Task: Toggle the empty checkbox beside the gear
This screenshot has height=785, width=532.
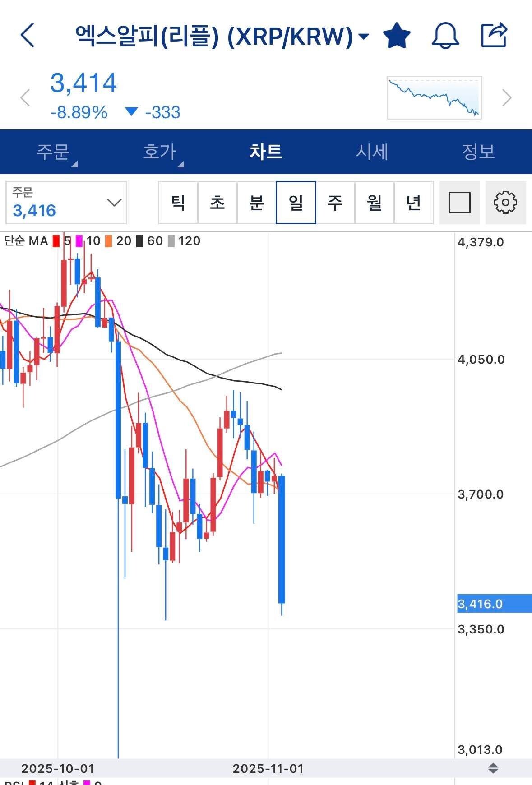Action: pyautogui.click(x=460, y=203)
